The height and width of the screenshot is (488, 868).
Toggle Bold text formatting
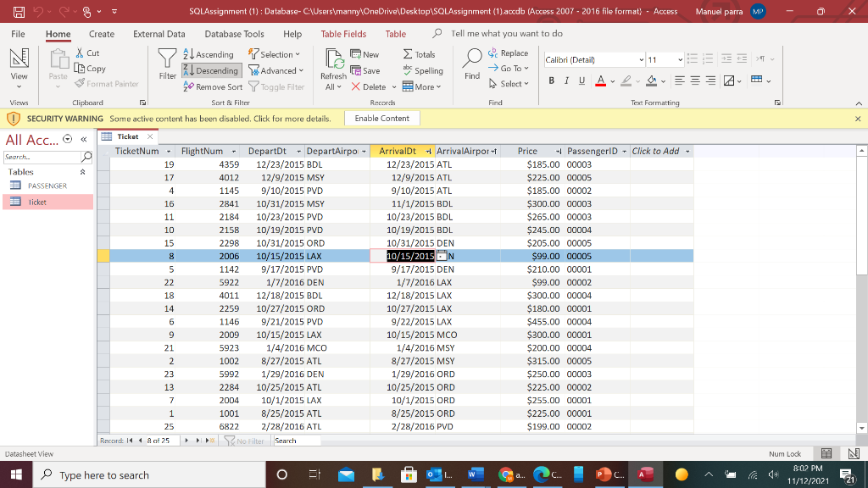551,80
